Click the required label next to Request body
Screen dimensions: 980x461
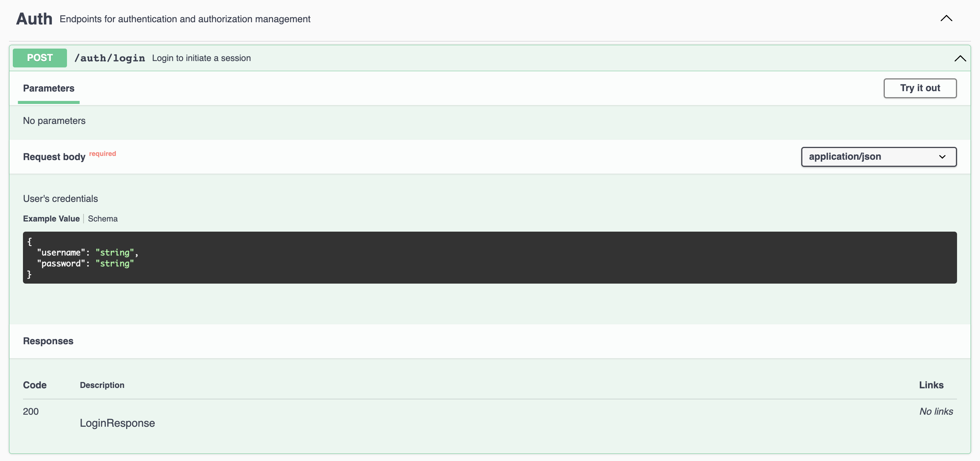point(102,153)
